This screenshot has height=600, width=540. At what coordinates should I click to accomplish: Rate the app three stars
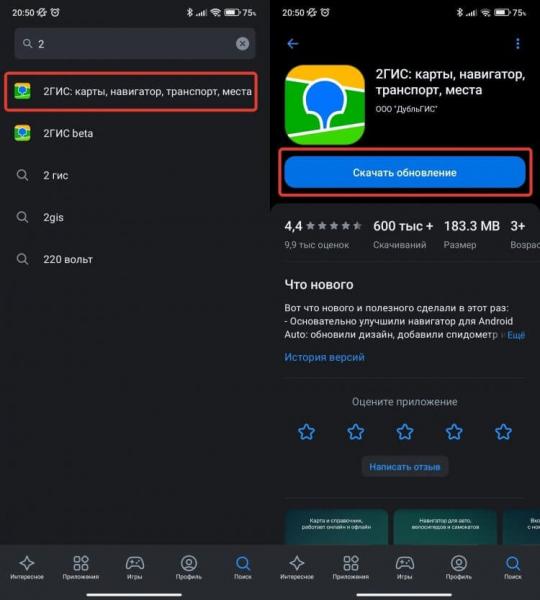tap(405, 432)
